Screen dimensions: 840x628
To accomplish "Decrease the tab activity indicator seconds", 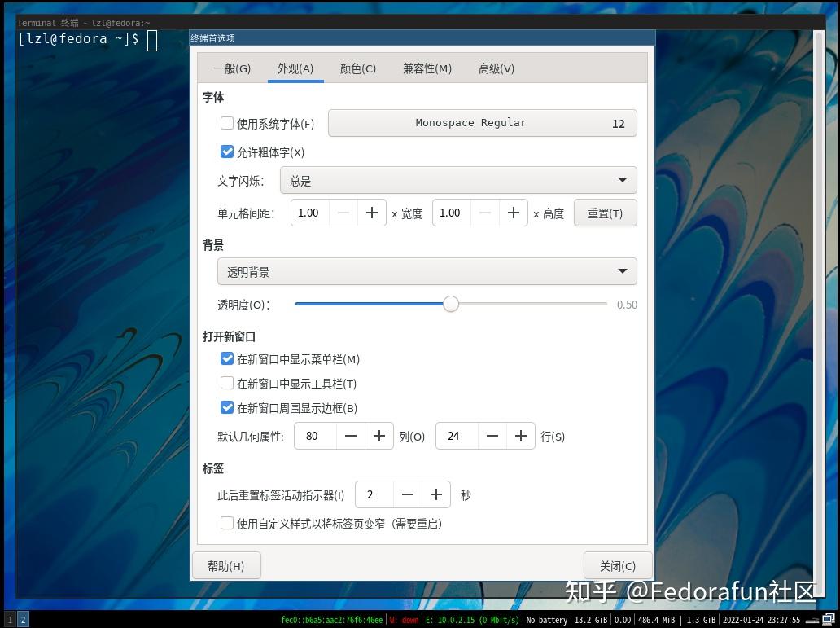I will [408, 494].
